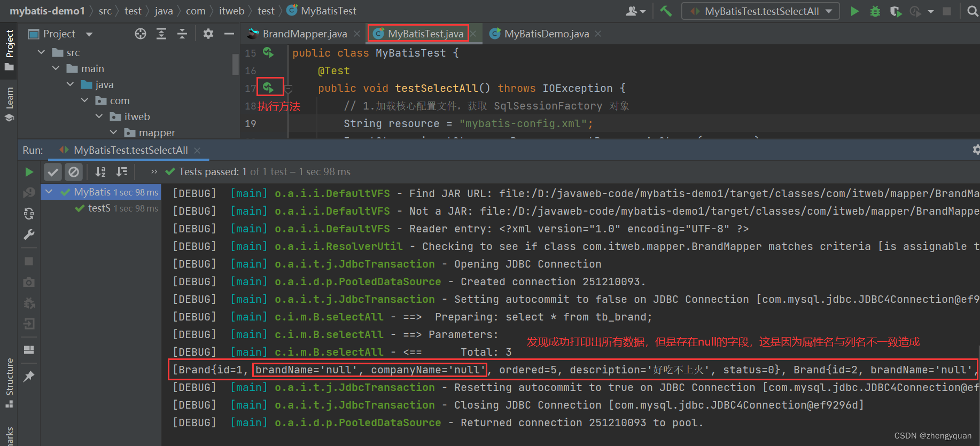The image size is (980, 446).
Task: Collapse all in the Project panel
Action: pos(182,34)
